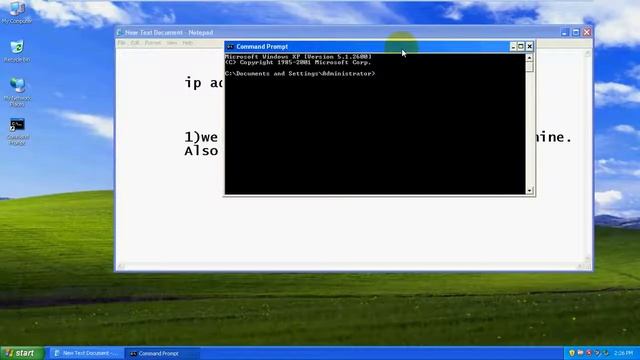This screenshot has width=640, height=360.
Task: Click the 'nine.' text in Notepad
Action: click(553, 137)
